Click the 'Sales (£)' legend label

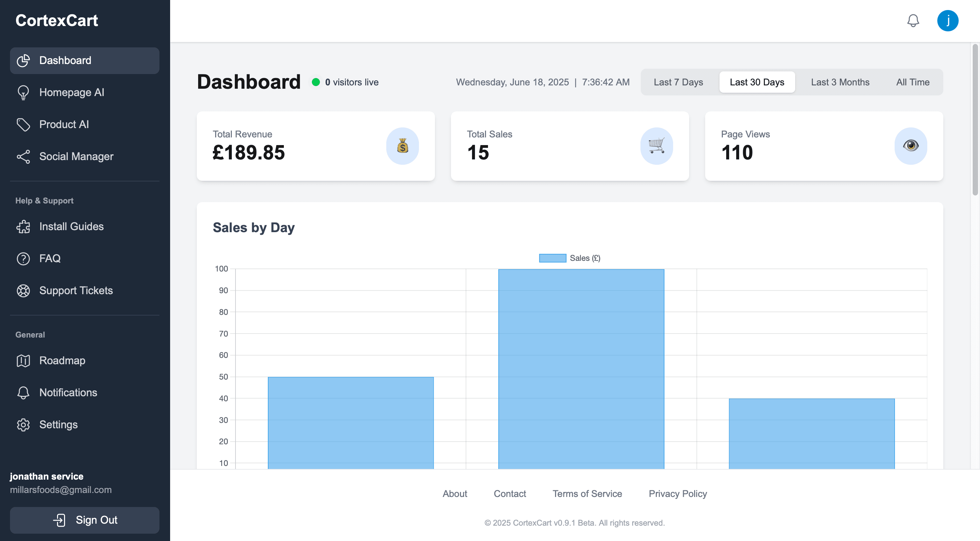click(585, 258)
